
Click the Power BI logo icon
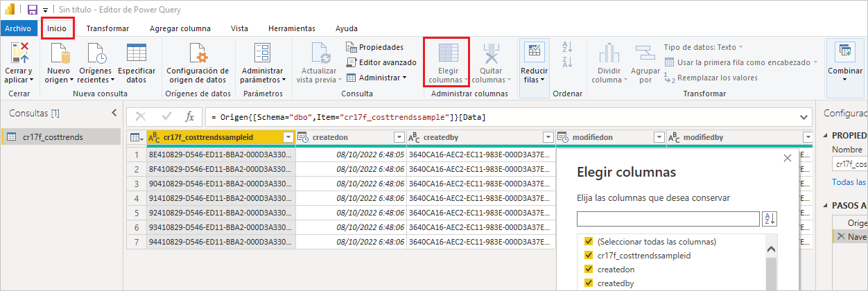10,10
